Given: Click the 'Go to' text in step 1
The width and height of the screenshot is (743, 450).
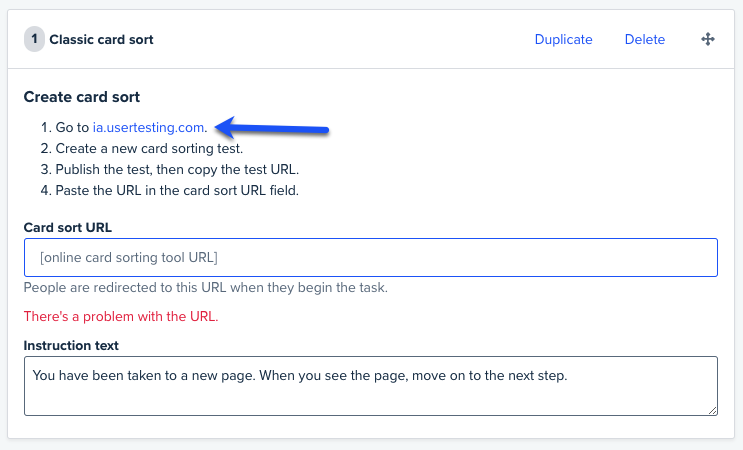Looking at the screenshot, I should [x=72, y=127].
